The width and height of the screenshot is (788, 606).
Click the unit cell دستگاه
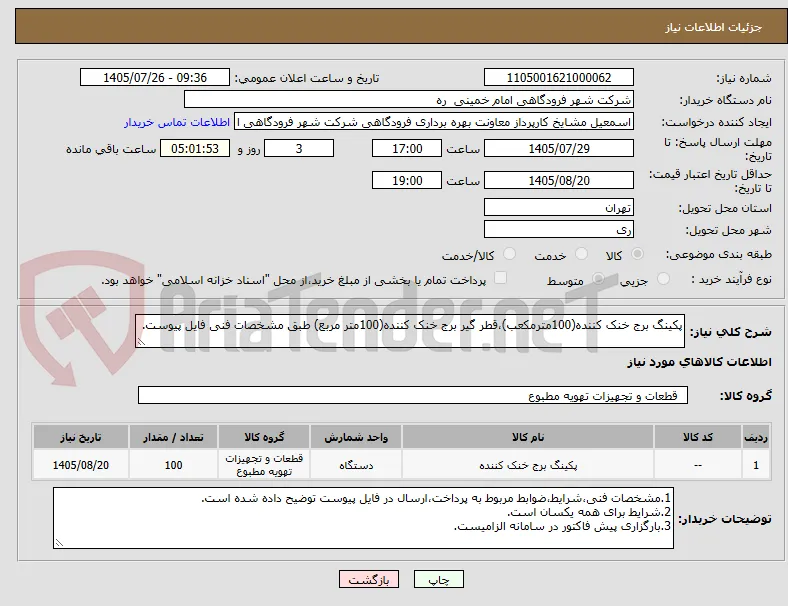coord(356,465)
